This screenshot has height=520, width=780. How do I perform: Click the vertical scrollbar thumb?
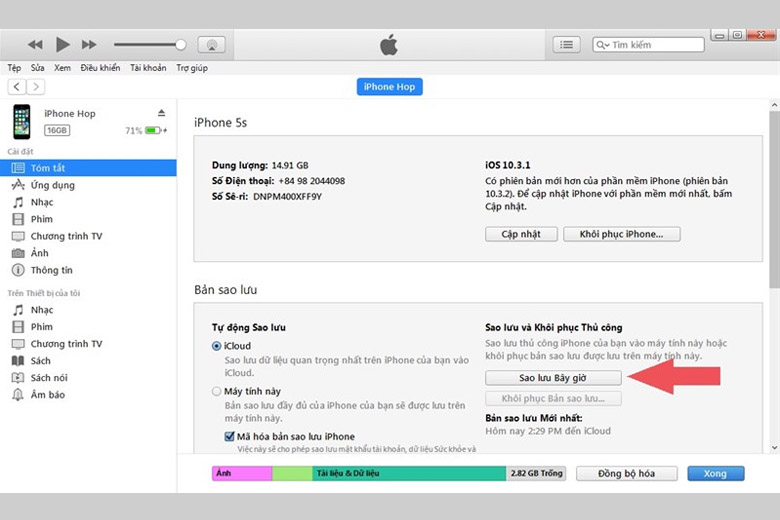pyautogui.click(x=775, y=199)
